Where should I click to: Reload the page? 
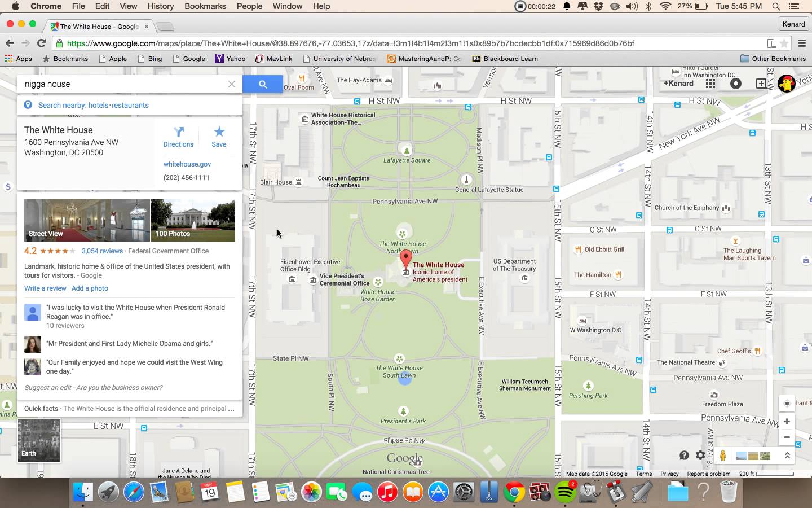(41, 43)
